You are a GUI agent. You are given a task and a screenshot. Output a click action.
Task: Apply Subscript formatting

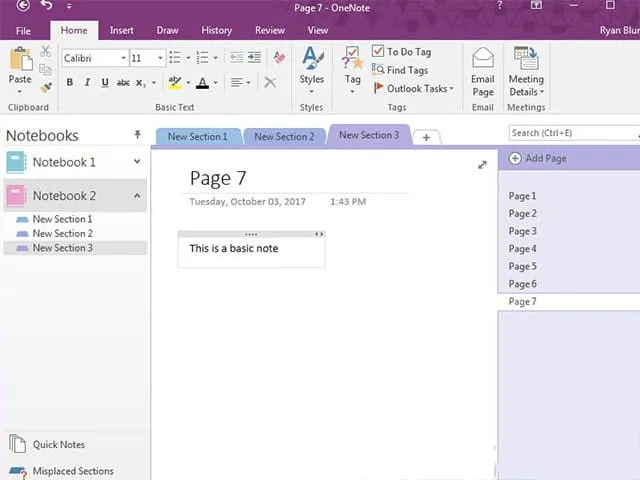click(x=141, y=83)
